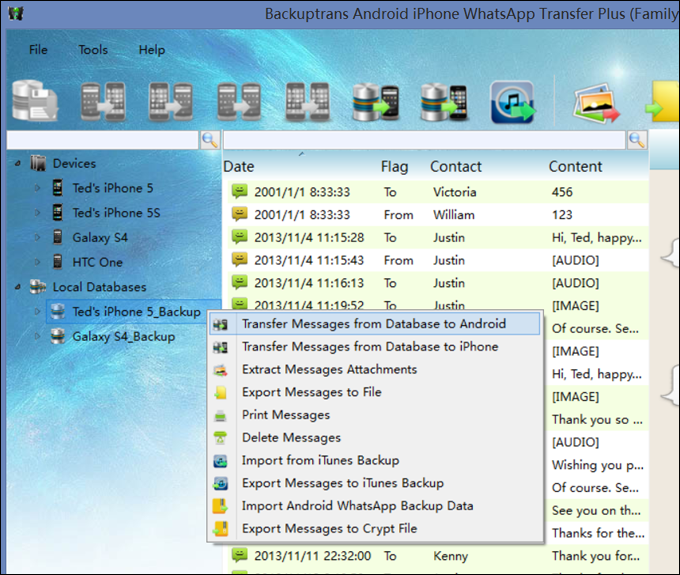Screen dimensions: 680x575
Task: Open the Tools menu
Action: (93, 50)
